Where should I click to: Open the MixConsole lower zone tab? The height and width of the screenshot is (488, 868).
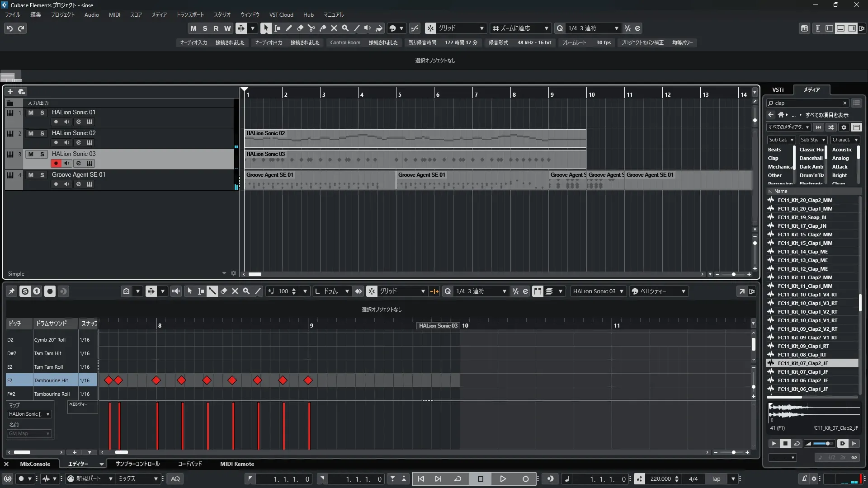click(x=35, y=464)
